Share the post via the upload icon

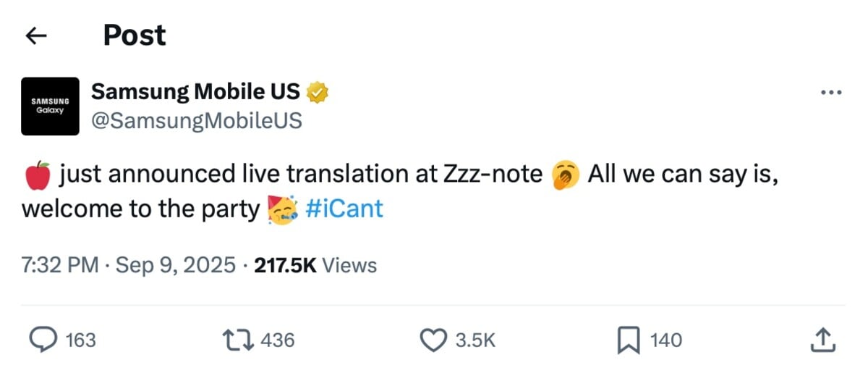[824, 339]
